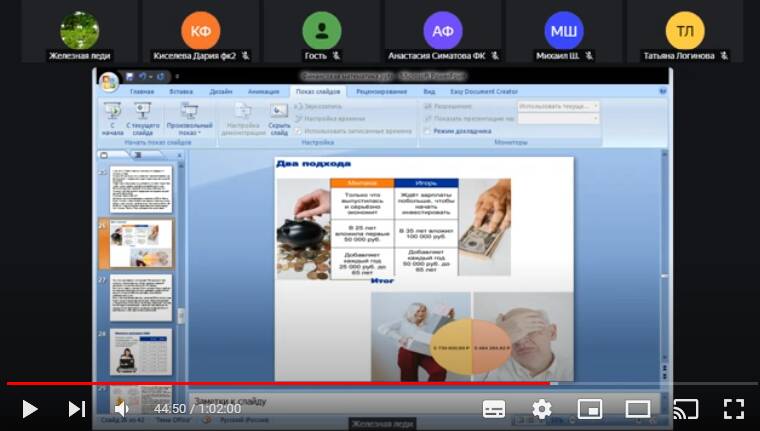The image size is (760, 431).
Task: Toggle the use recorded timings checkbox
Action: coord(298,131)
